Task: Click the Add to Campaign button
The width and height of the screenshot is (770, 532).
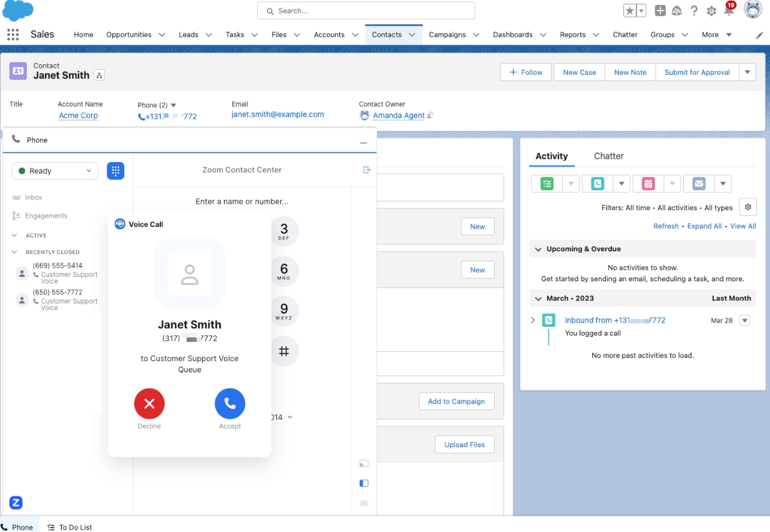Action: [x=456, y=402]
